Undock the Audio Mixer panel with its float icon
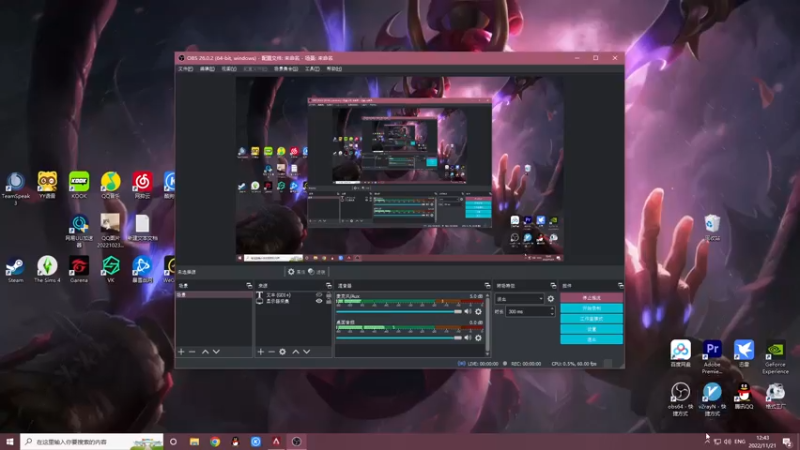The height and width of the screenshot is (450, 800). (487, 286)
